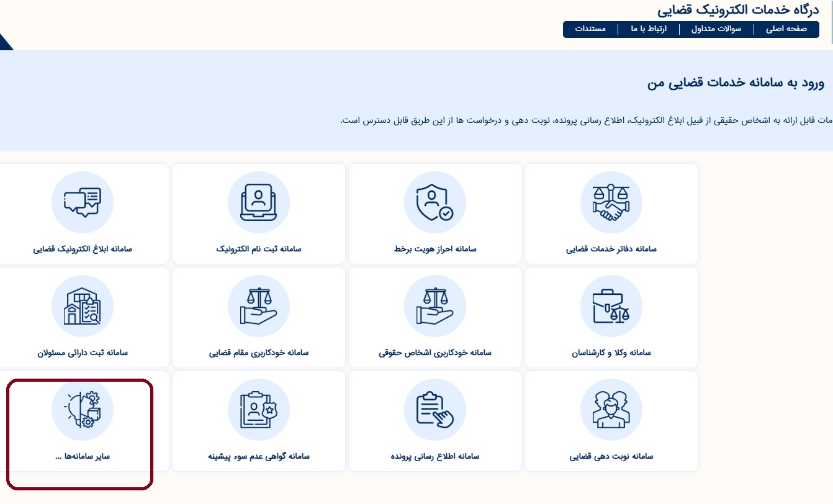The height and width of the screenshot is (504, 833).
Task: Select the building icon for ثبت دارائی مسئولان
Action: 82,306
